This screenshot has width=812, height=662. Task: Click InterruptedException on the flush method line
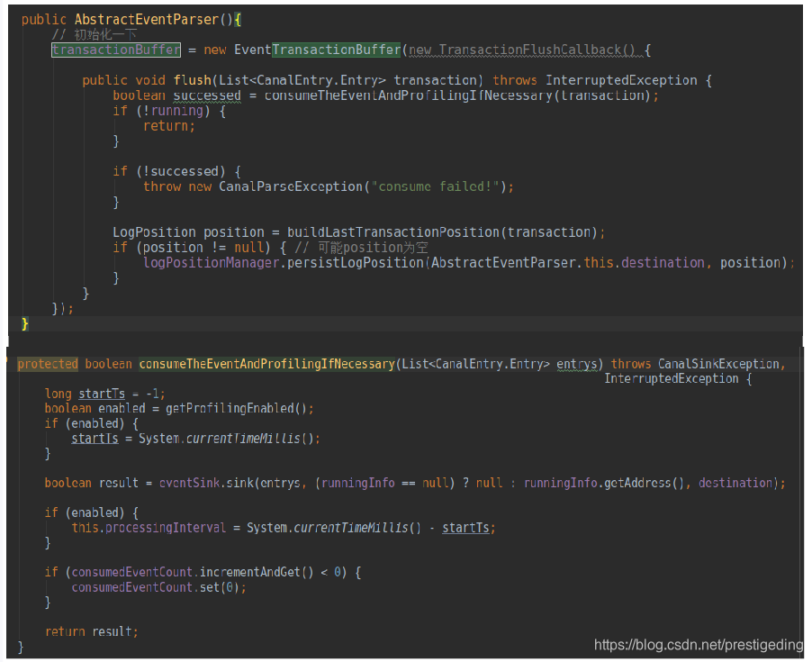pyautogui.click(x=621, y=80)
